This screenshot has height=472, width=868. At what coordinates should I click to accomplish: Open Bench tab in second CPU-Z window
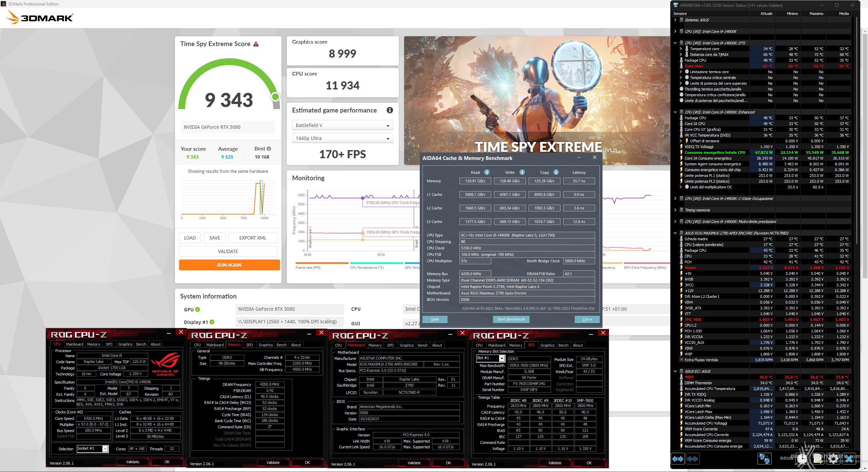(282, 345)
